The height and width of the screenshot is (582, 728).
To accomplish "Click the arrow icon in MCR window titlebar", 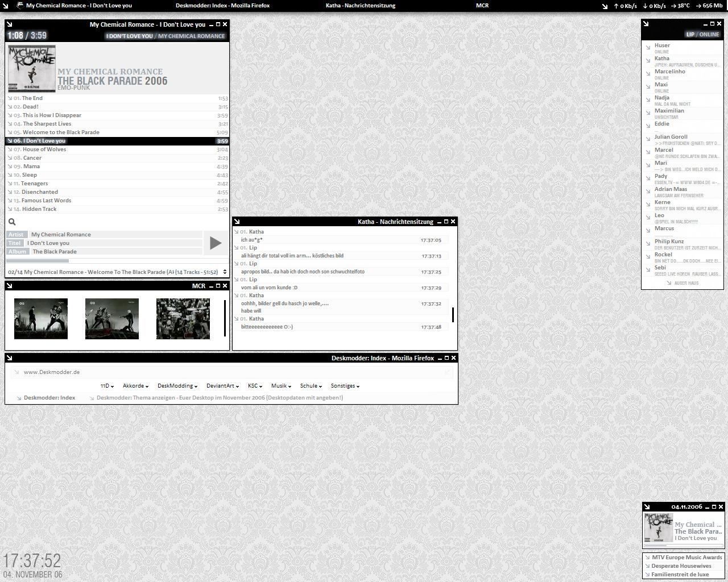I will [x=10, y=286].
